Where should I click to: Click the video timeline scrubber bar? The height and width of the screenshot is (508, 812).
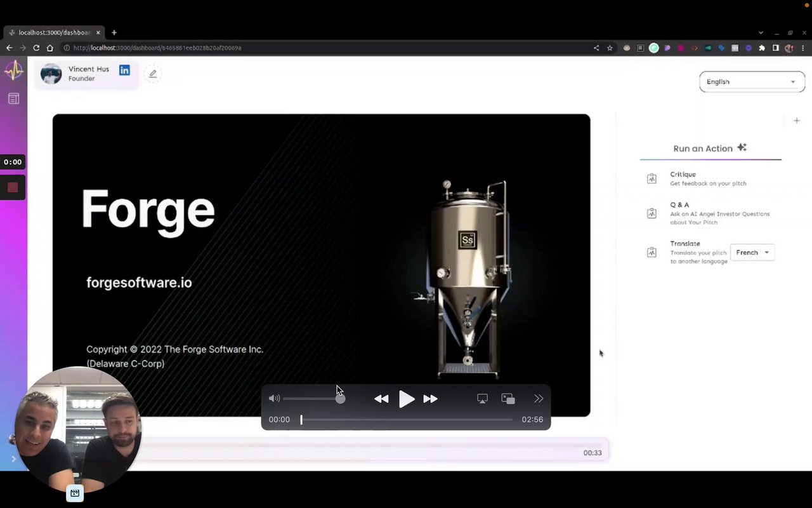pyautogui.click(x=406, y=419)
